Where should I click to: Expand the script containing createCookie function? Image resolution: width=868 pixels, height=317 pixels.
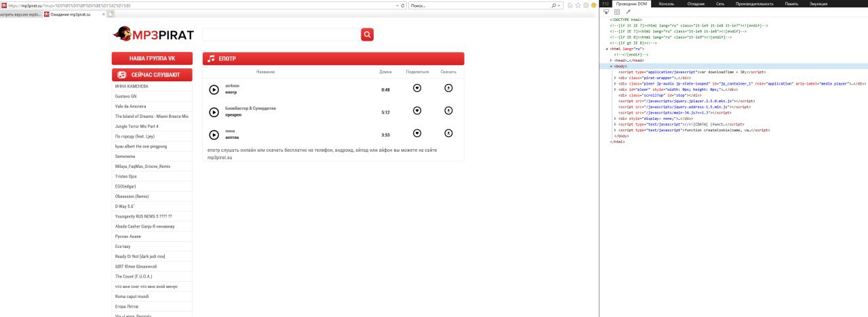click(616, 130)
